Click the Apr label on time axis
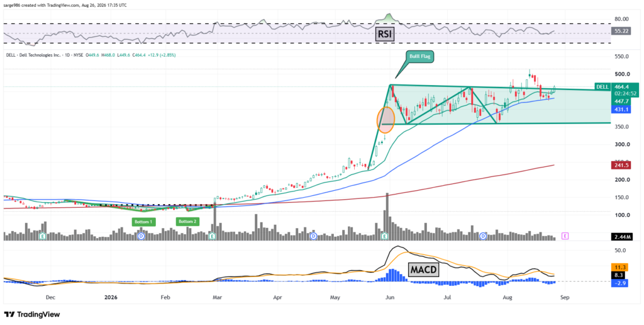This screenshot has height=325, width=644. click(277, 297)
